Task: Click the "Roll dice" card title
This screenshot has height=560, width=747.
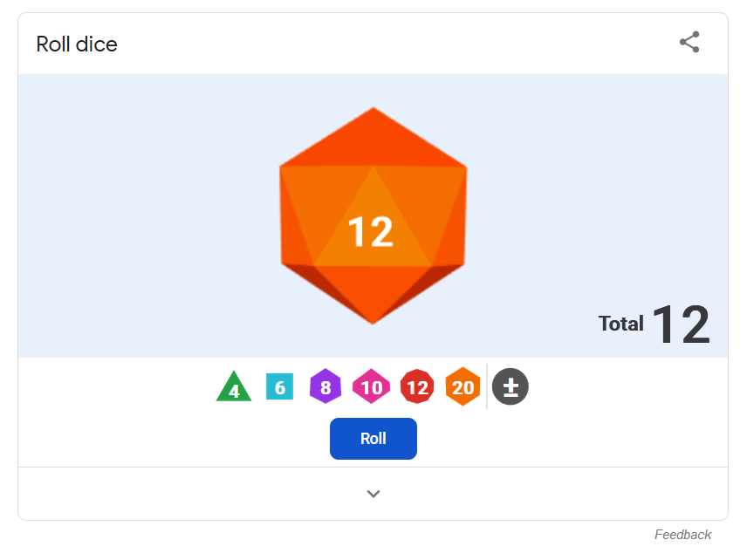Action: [x=77, y=44]
